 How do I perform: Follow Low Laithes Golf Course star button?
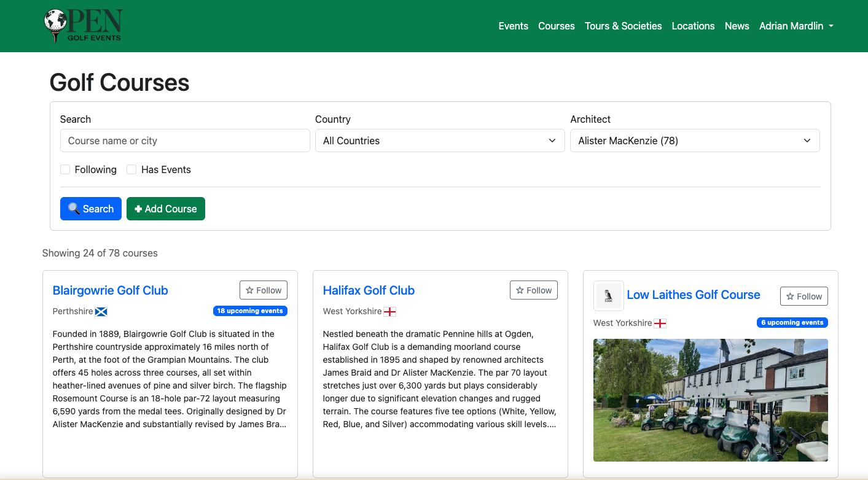click(803, 296)
